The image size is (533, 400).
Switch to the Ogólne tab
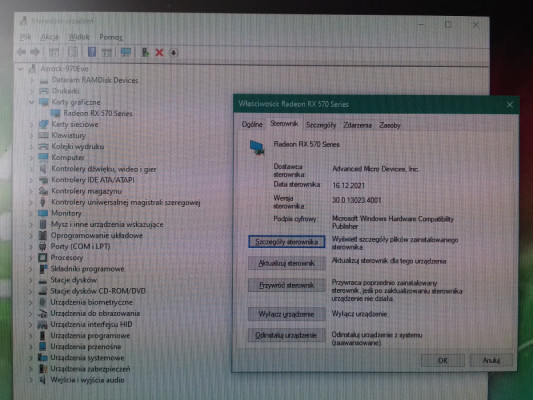(252, 125)
